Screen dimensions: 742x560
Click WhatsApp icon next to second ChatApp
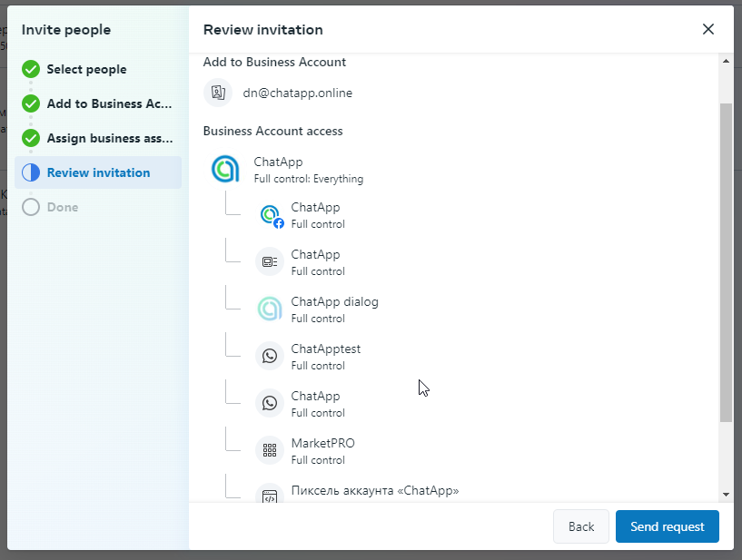tap(270, 404)
